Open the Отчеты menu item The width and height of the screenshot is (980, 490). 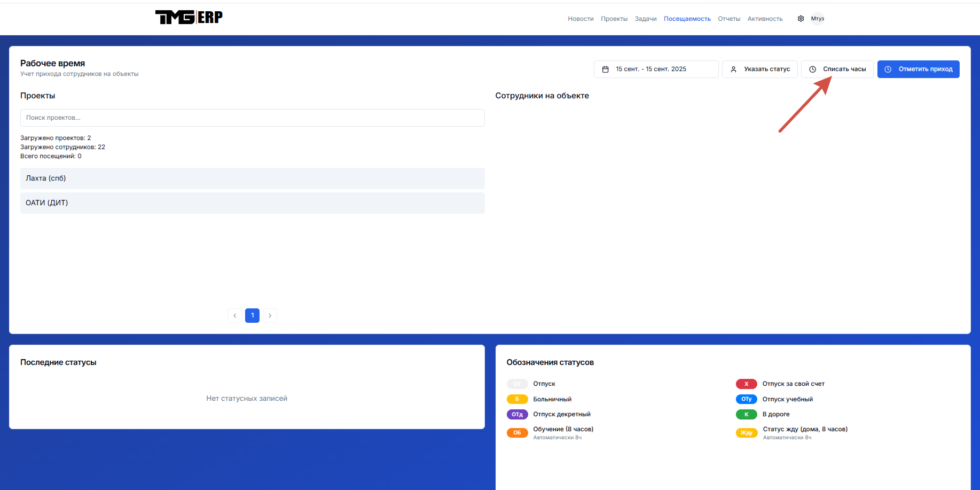(728, 19)
